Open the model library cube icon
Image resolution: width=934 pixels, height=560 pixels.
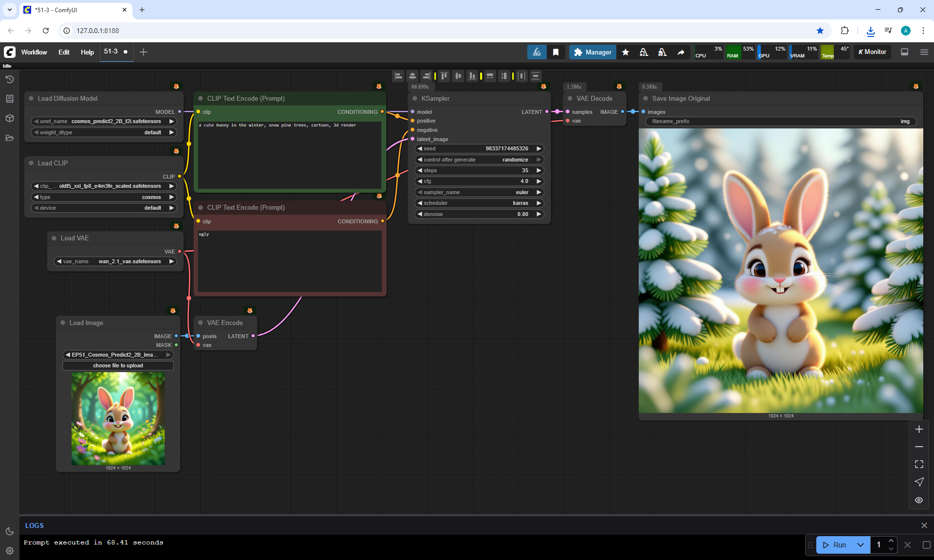[x=9, y=118]
